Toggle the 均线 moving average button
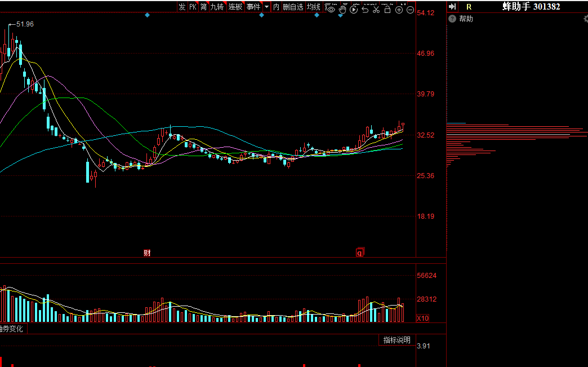This screenshot has height=367, width=588. 314,7
